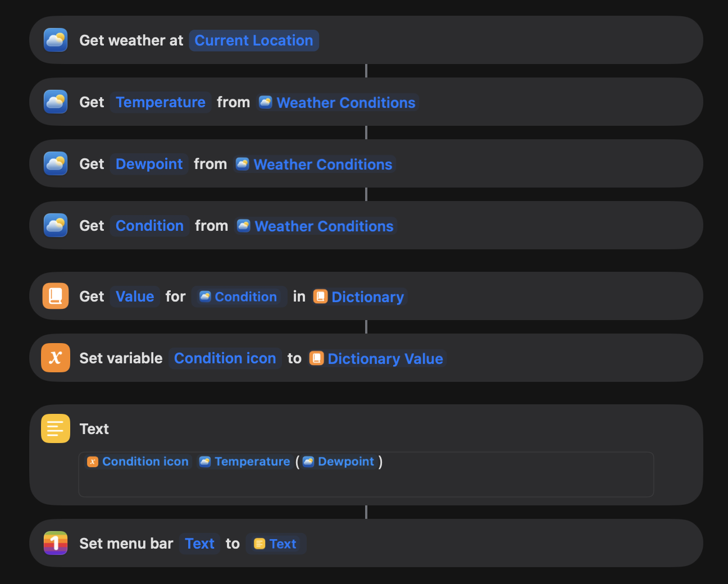
Task: Open the Dewpoint detail picker
Action: pyautogui.click(x=149, y=164)
